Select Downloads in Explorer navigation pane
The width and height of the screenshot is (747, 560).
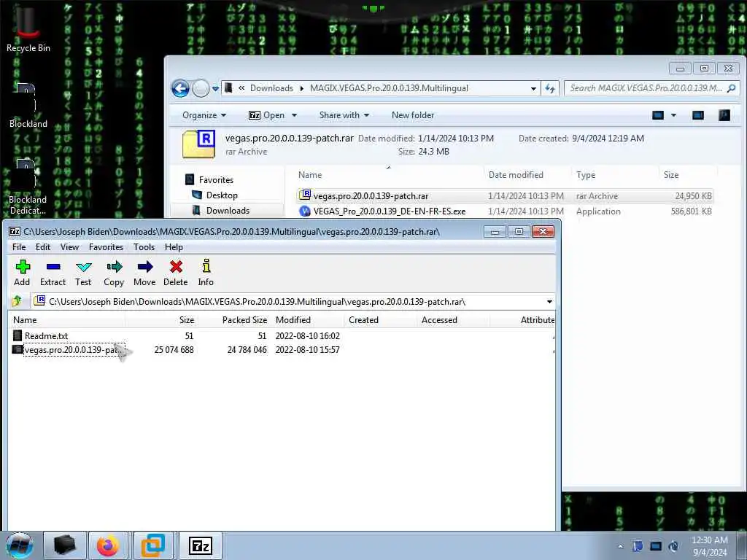pyautogui.click(x=221, y=211)
